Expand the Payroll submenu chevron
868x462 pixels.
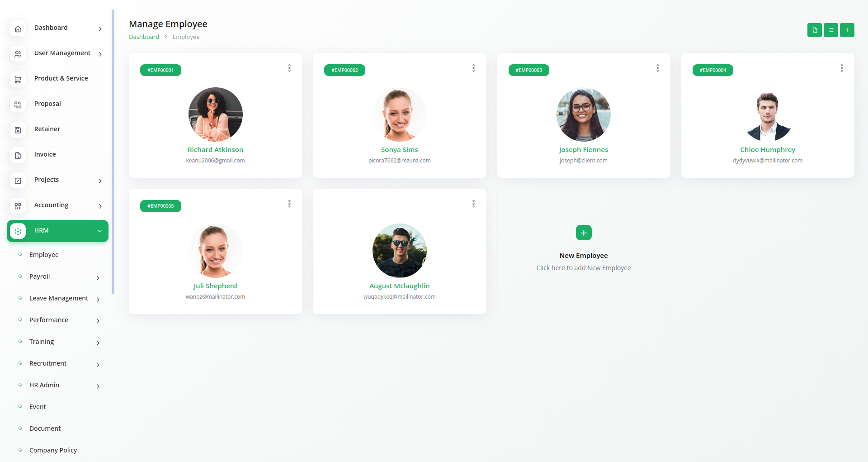tap(98, 277)
